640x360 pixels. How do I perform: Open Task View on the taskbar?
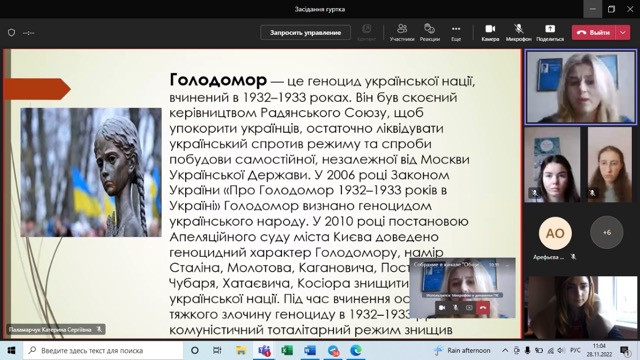[217, 350]
